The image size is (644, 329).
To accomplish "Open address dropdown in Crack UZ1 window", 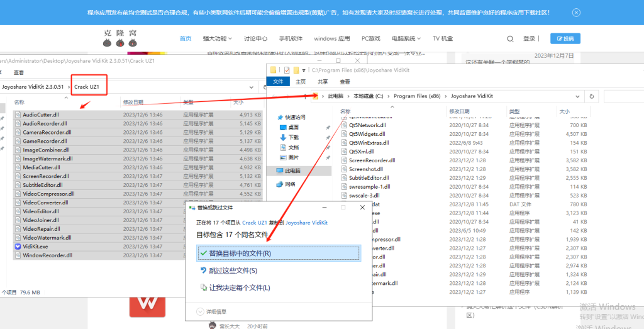I will pos(252,87).
